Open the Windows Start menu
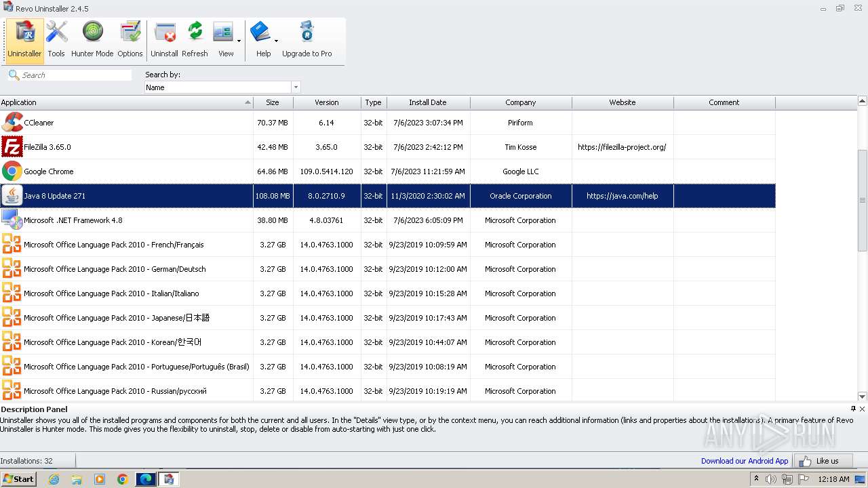This screenshot has height=488, width=868. 18,479
